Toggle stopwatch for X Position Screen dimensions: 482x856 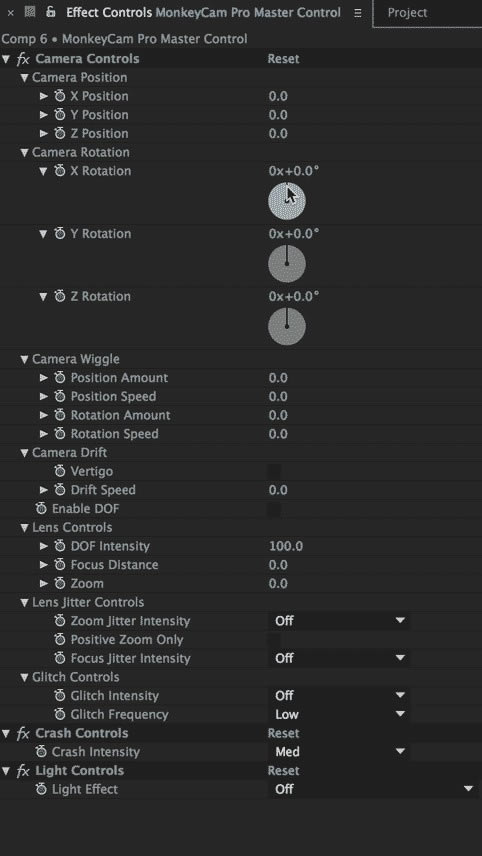point(59,97)
